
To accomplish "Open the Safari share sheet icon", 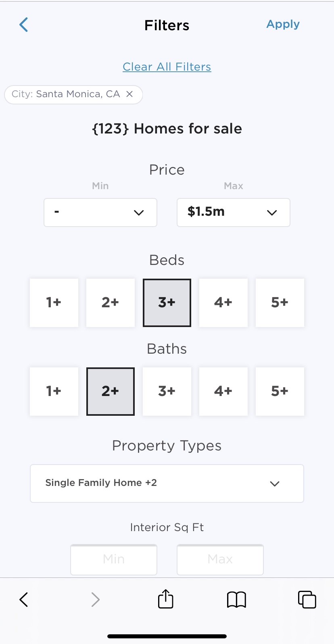I will pos(166,599).
